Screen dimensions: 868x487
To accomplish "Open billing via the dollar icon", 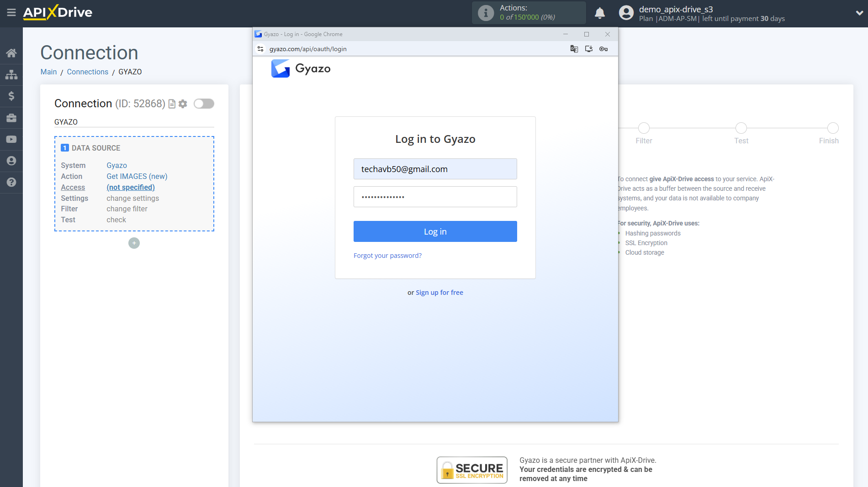I will (x=11, y=96).
